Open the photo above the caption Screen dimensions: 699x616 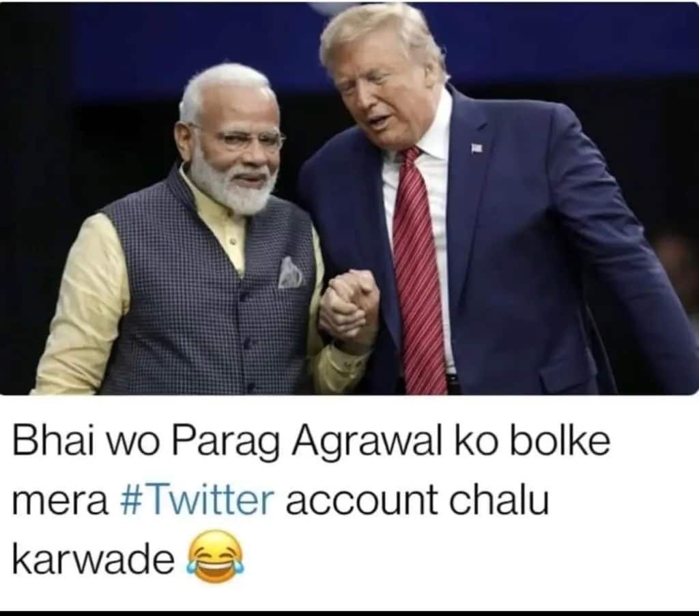click(349, 199)
